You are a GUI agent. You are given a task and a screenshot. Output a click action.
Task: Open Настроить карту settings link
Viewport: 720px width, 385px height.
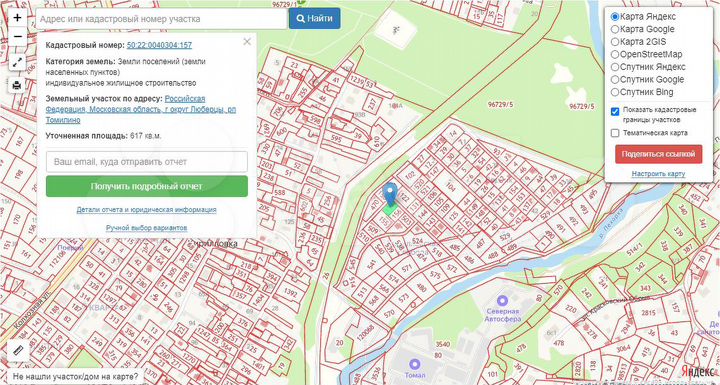[x=658, y=174]
